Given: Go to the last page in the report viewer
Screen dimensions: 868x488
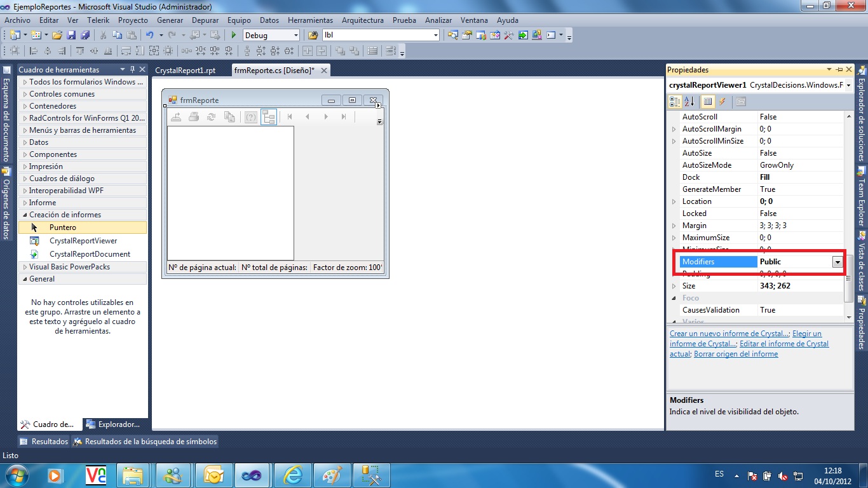Looking at the screenshot, I should point(344,117).
